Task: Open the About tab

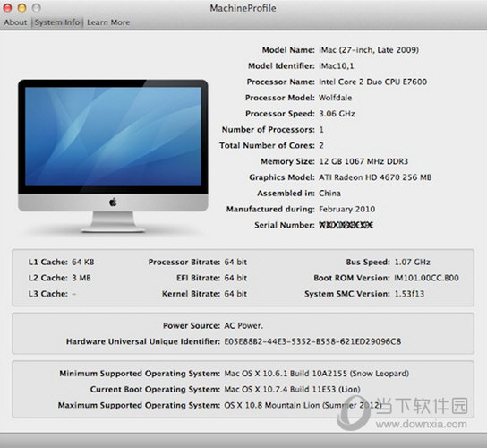Action: tap(15, 22)
